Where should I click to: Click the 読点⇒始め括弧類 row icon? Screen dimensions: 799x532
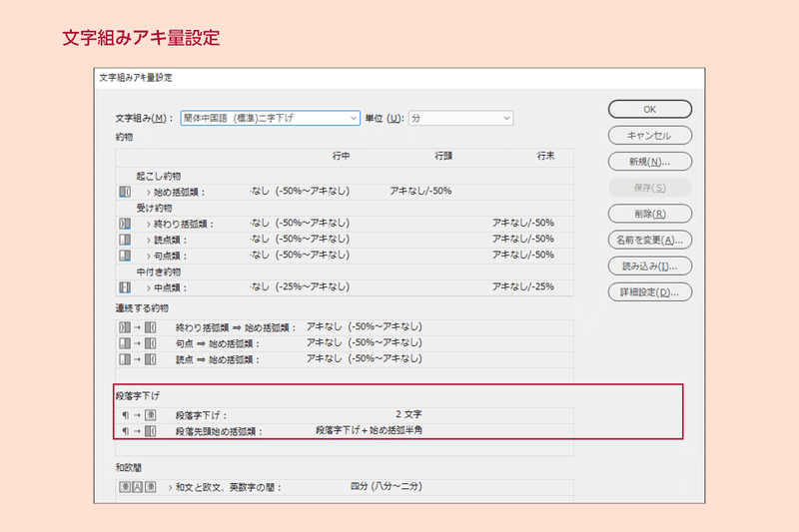[x=138, y=359]
